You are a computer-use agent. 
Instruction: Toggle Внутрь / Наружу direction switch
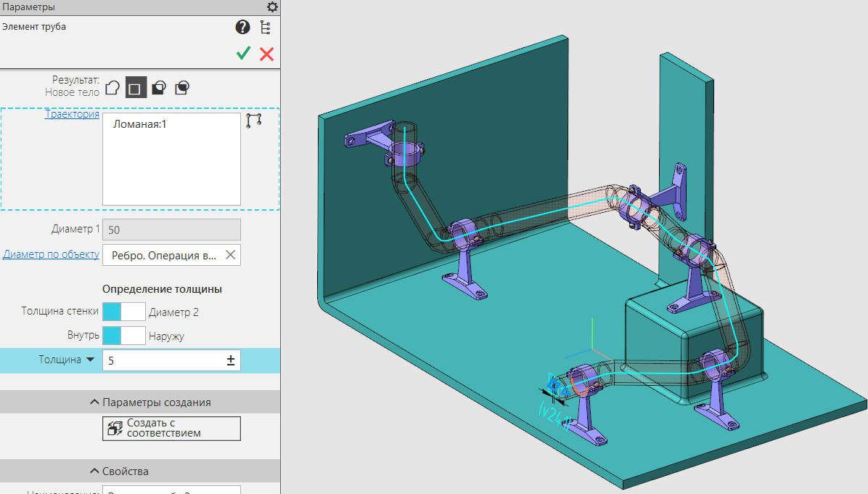pyautogui.click(x=124, y=336)
